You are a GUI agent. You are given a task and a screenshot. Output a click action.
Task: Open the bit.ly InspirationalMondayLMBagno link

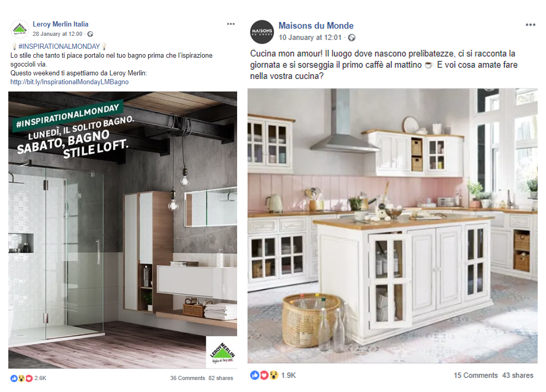(x=69, y=82)
